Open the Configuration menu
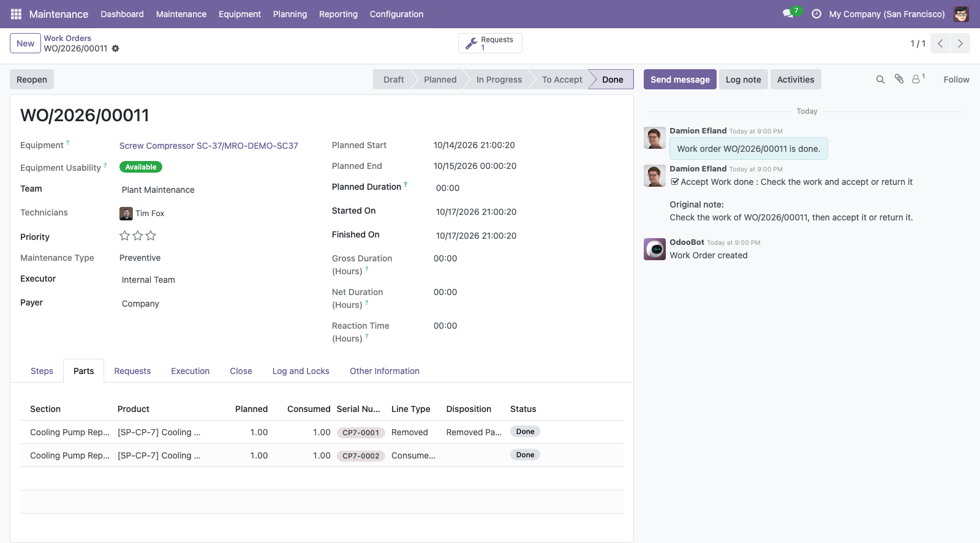The height and width of the screenshot is (543, 980). pyautogui.click(x=396, y=14)
